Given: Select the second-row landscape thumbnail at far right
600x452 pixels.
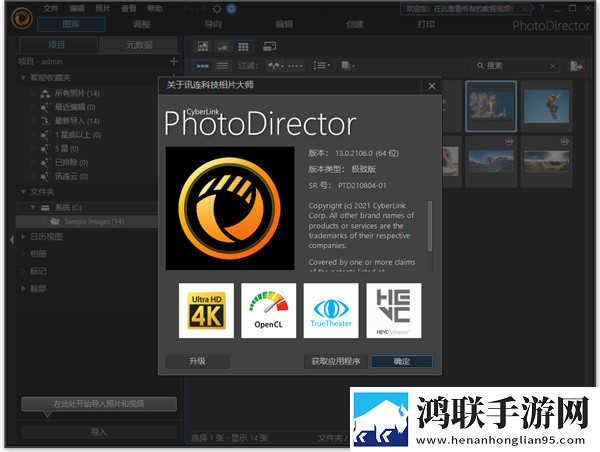Looking at the screenshot, I should click(x=546, y=162).
